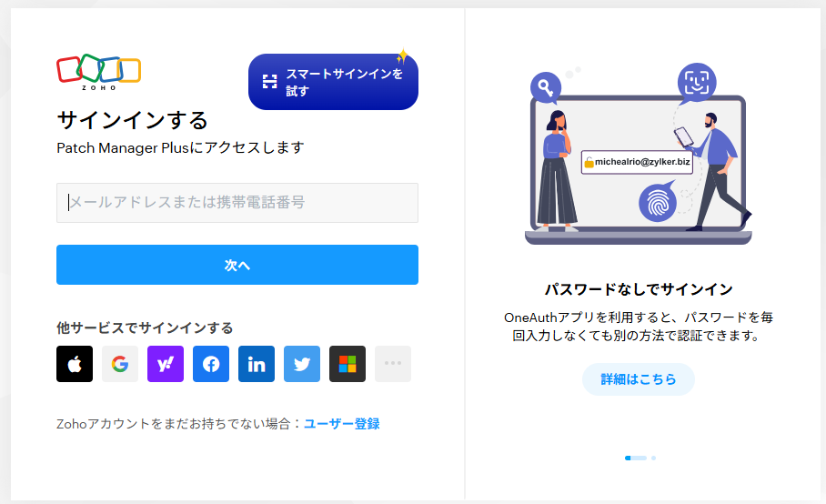Focus the メールアドレスまたは携帯電話番号 field
Image resolution: width=826 pixels, height=504 pixels.
[x=237, y=203]
